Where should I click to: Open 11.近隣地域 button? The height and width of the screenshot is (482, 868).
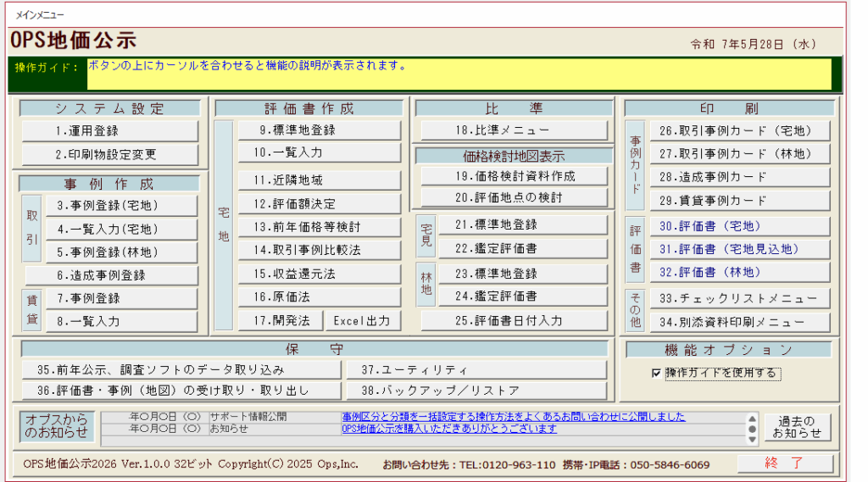pos(320,180)
